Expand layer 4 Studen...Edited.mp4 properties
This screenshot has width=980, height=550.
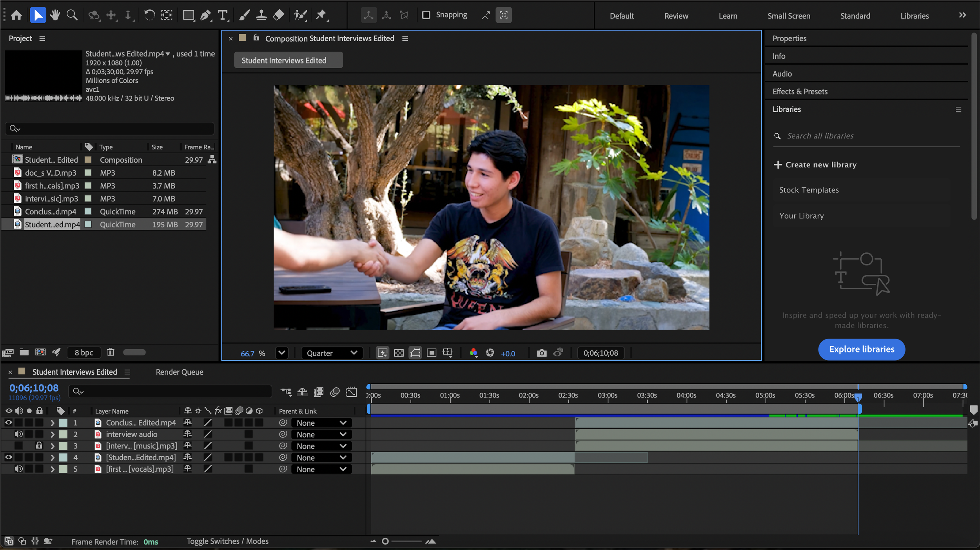click(x=53, y=457)
